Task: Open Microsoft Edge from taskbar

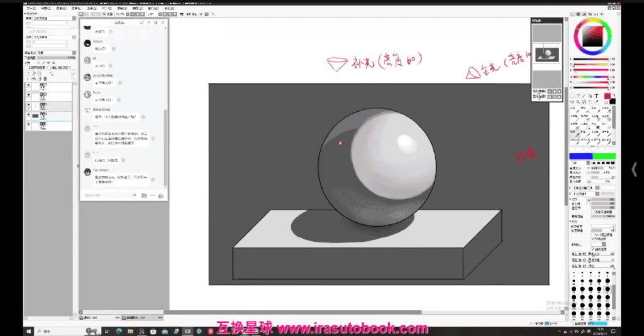Action: [119, 331]
